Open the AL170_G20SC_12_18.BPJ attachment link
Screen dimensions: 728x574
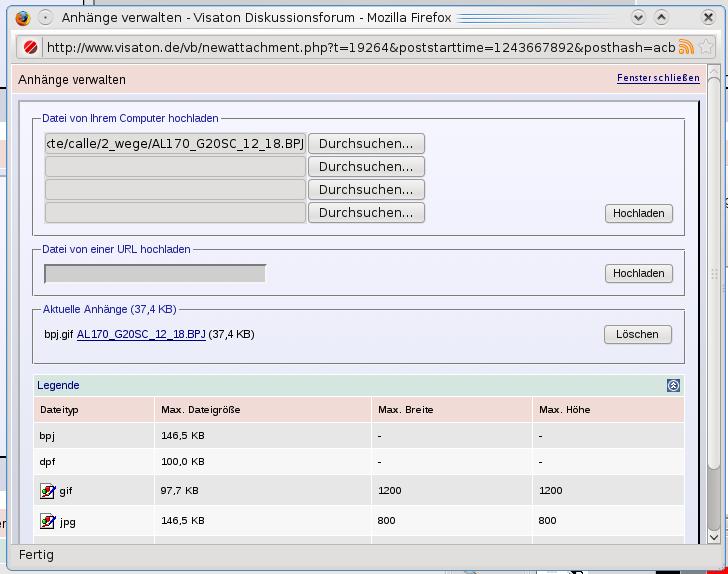(141, 334)
